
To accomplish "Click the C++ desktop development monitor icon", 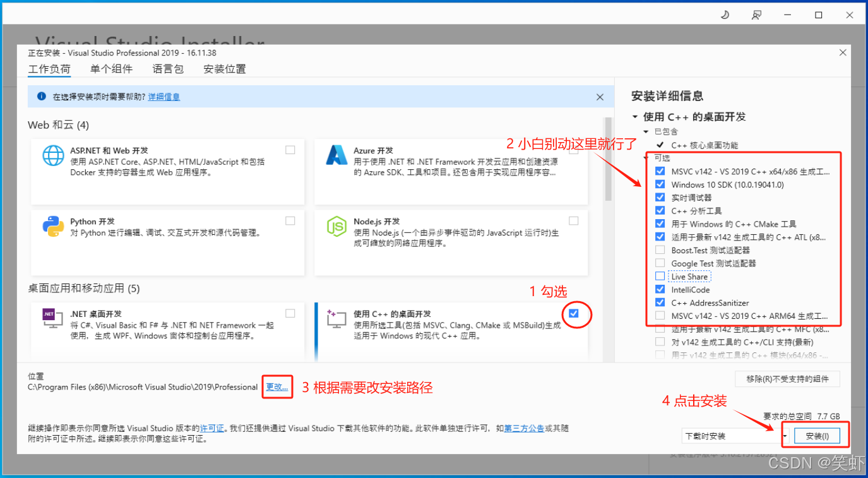I will pos(337,318).
